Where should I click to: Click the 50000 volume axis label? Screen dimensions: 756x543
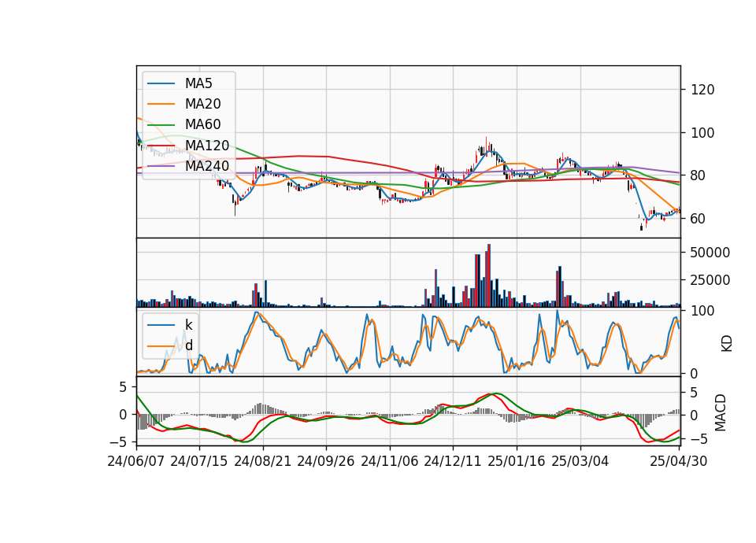click(710, 253)
